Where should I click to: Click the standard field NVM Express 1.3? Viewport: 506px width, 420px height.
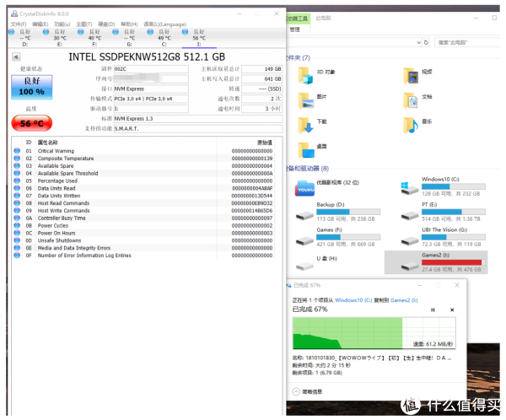click(x=198, y=119)
